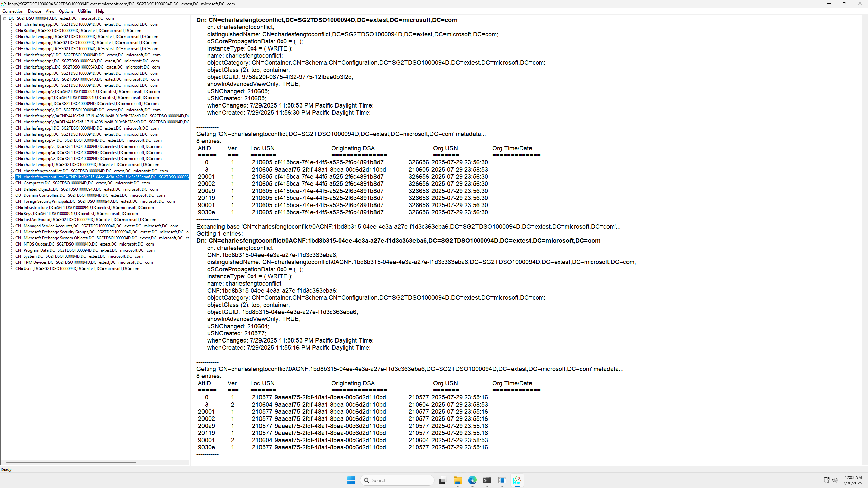Select CN=charlesfengapp? tree entry

pos(87,98)
